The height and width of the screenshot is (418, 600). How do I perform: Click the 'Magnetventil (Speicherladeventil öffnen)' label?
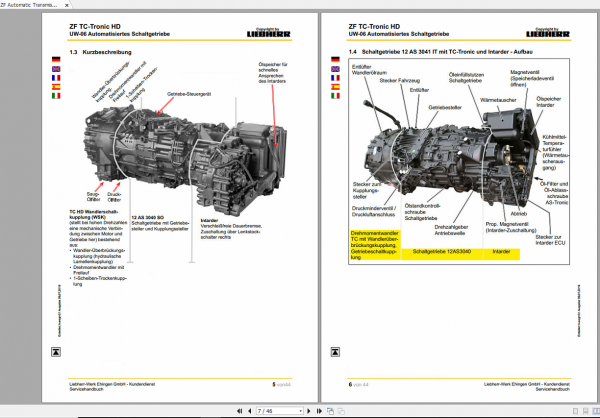(532, 78)
